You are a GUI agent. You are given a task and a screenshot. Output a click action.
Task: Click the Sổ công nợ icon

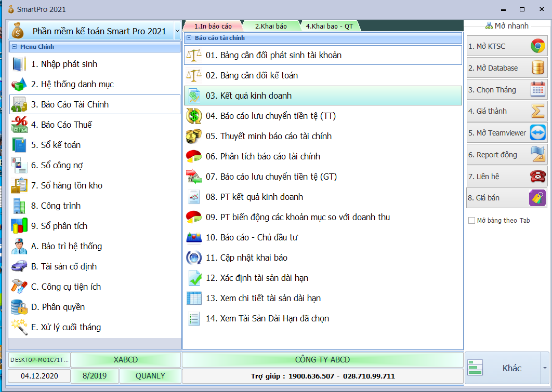point(19,165)
